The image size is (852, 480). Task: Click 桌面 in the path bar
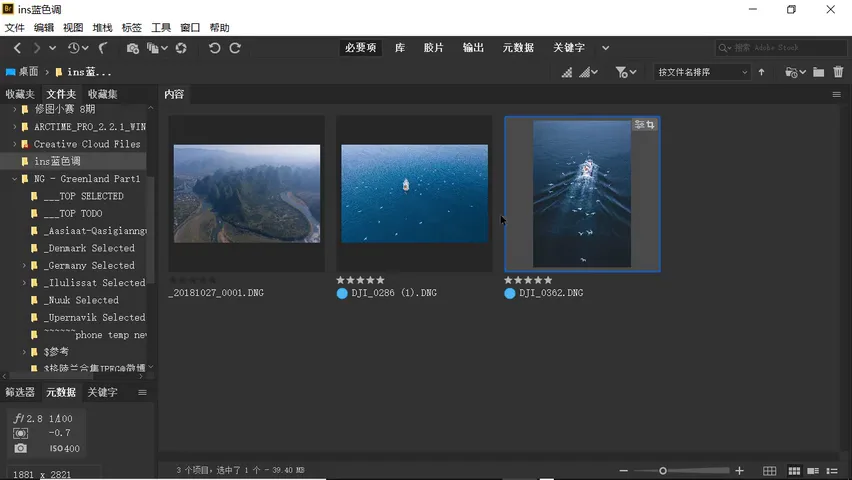click(x=22, y=72)
